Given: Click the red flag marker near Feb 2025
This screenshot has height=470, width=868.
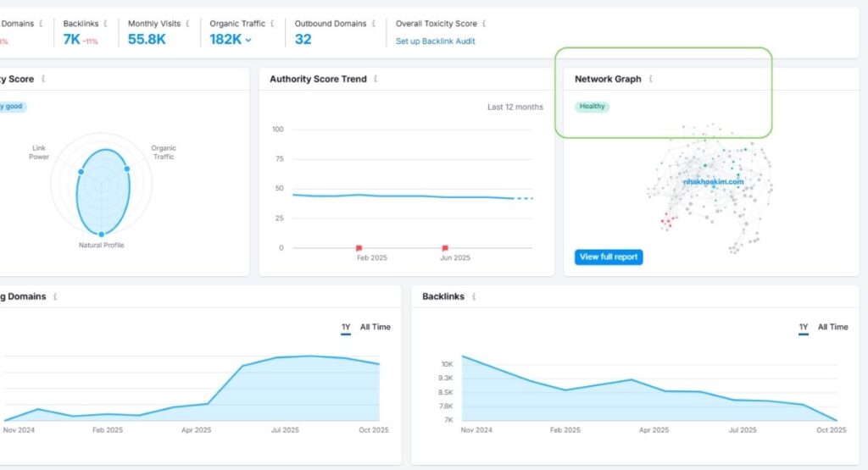Looking at the screenshot, I should (359, 248).
